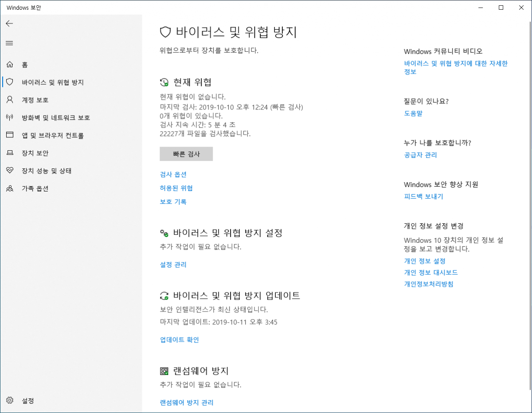Viewport: 532px width, 413px height.
Task: Click the Home (홈) house icon
Action: pos(10,65)
